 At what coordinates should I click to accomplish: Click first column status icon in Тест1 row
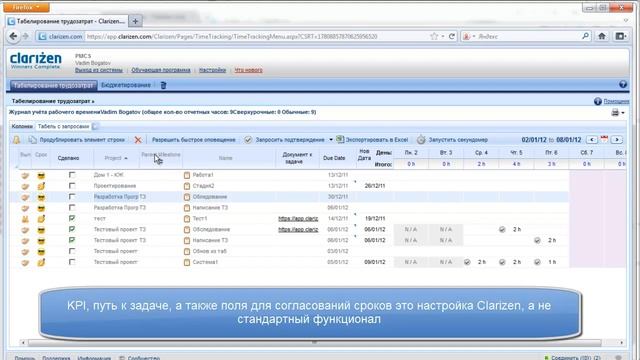pos(25,219)
